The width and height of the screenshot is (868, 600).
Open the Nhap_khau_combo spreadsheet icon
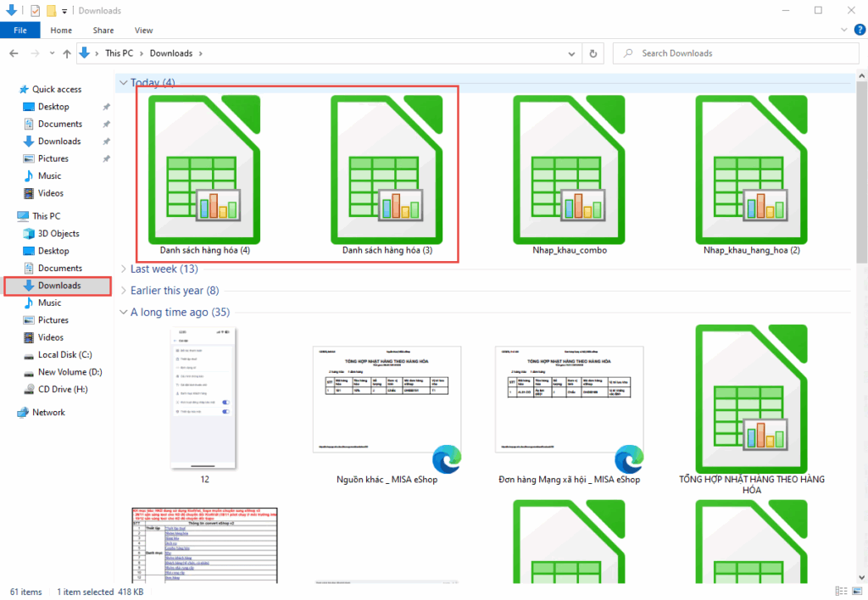click(x=569, y=169)
